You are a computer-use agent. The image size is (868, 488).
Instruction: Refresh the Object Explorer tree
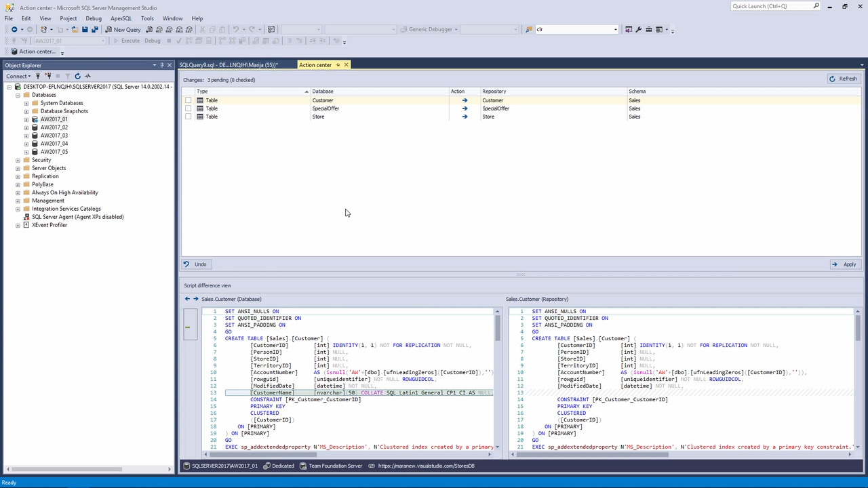(77, 76)
